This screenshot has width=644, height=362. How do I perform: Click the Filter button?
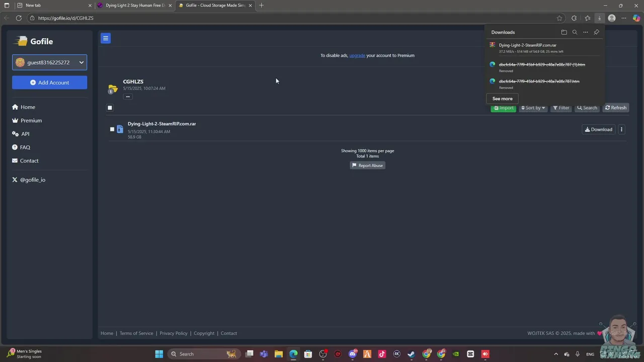pyautogui.click(x=561, y=108)
